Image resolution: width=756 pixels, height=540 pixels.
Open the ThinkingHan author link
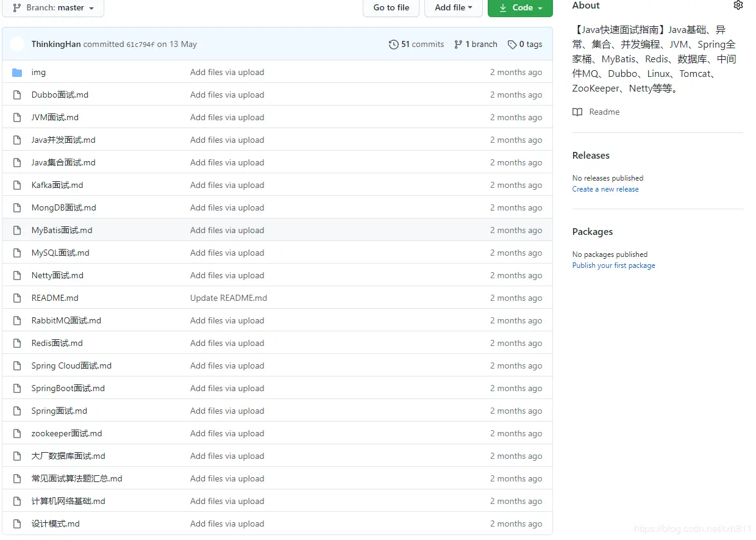[x=56, y=44]
